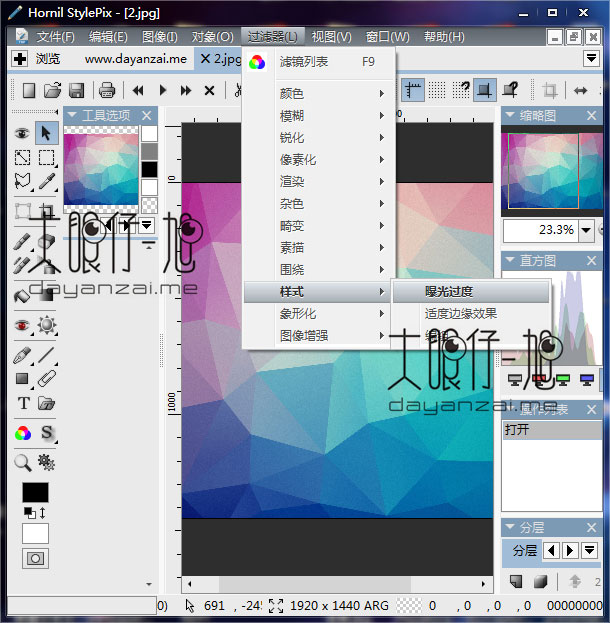The width and height of the screenshot is (610, 623).
Task: Open the 图像(I) menu
Action: (x=160, y=37)
